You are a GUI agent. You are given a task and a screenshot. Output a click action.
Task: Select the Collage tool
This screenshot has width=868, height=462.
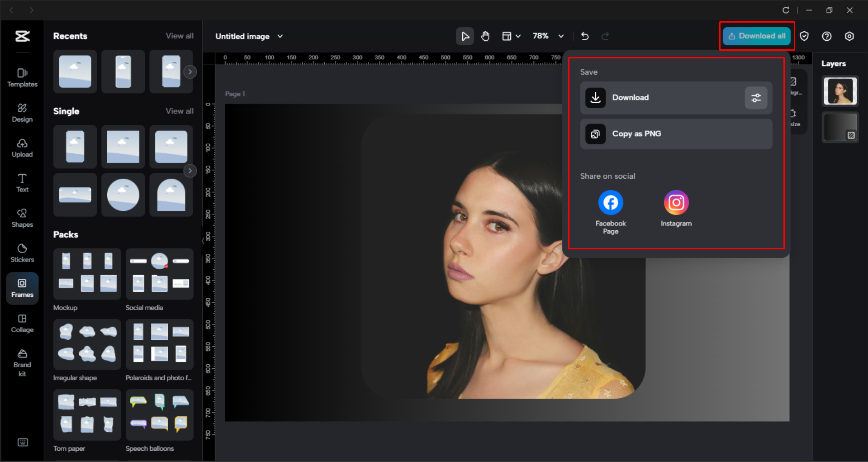pyautogui.click(x=22, y=323)
